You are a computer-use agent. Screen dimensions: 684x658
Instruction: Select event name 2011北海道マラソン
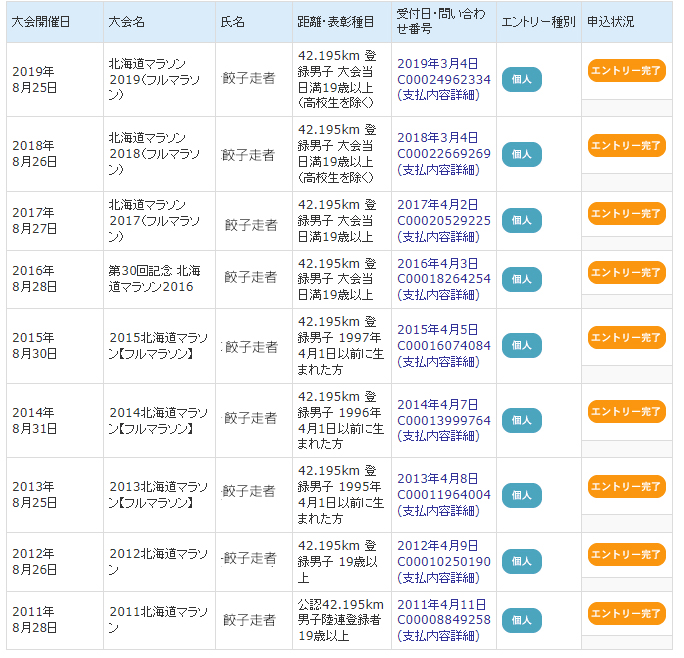coord(158,620)
